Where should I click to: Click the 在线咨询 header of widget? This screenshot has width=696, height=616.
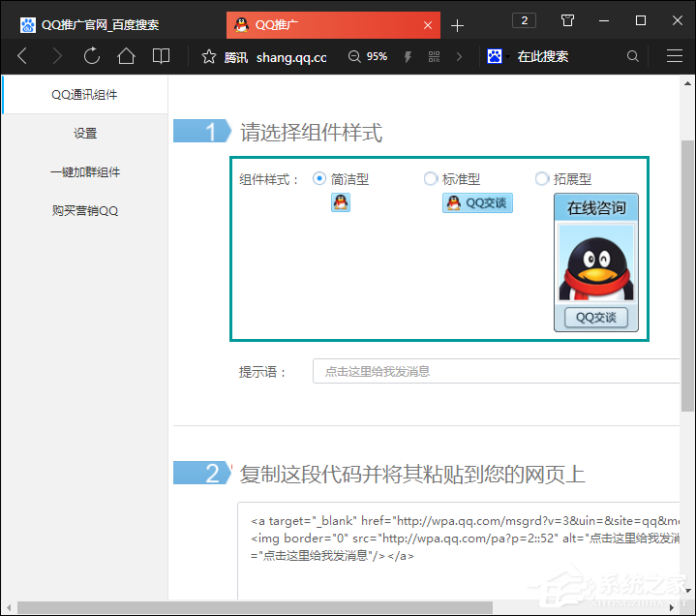click(x=596, y=207)
